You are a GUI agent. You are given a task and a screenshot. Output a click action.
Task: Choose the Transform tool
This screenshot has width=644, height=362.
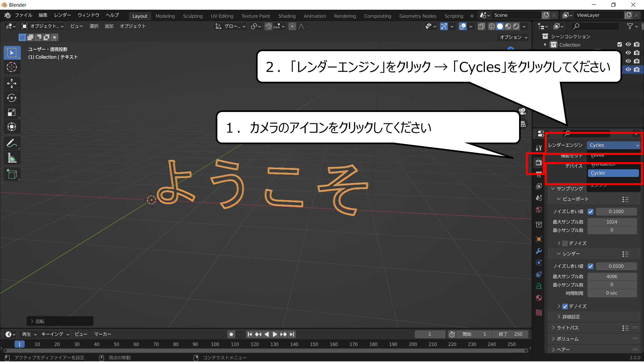click(x=12, y=127)
